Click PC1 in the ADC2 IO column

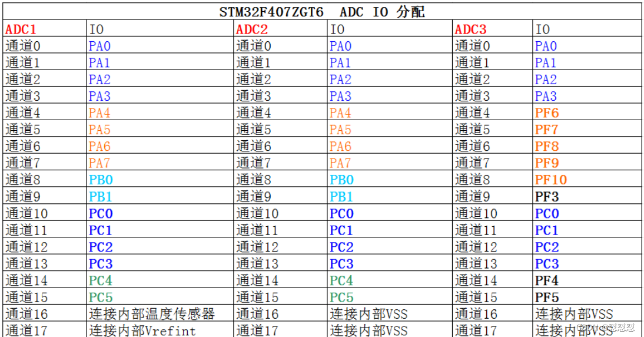tap(341, 230)
